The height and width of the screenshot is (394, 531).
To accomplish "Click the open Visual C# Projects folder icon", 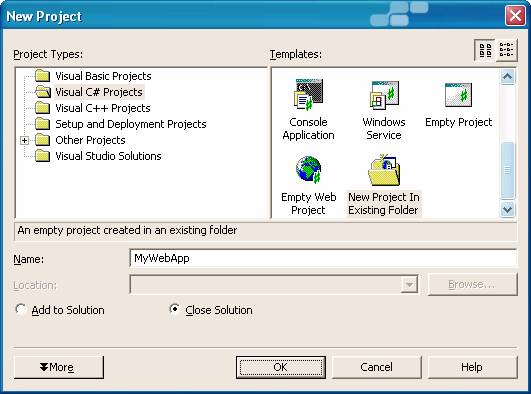I will tap(43, 91).
